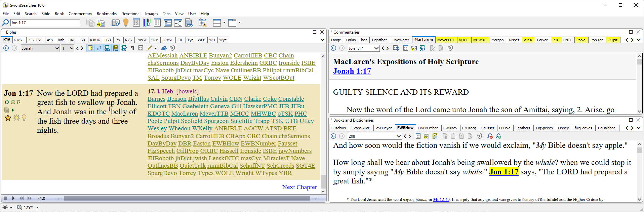Click the Bibles panel vertical scrollbar thumb
The width and height of the screenshot is (644, 212).
(x=323, y=182)
